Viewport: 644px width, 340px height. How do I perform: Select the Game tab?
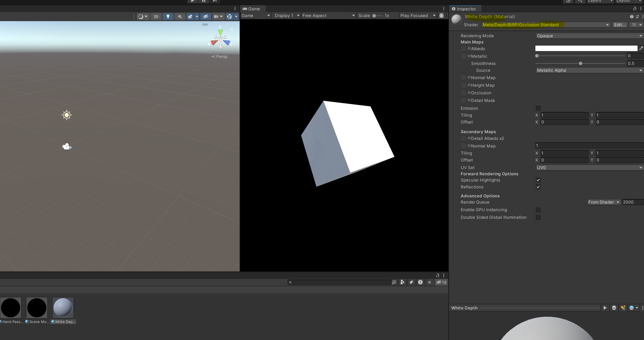252,9
